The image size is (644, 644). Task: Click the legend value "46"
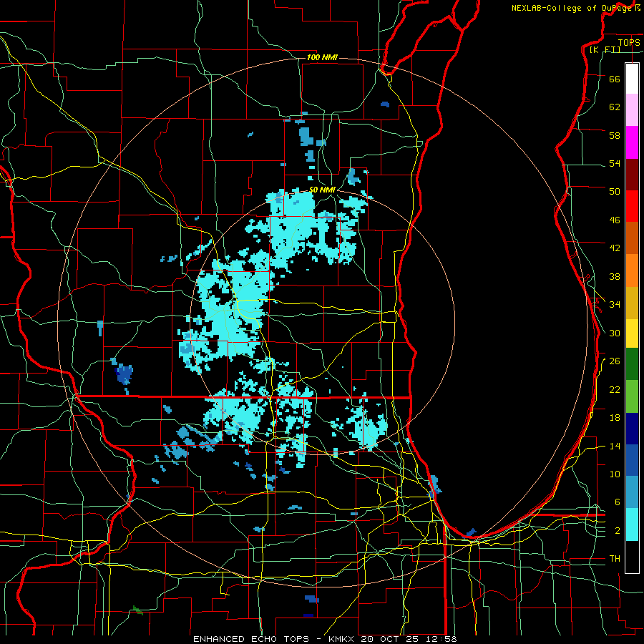[615, 220]
